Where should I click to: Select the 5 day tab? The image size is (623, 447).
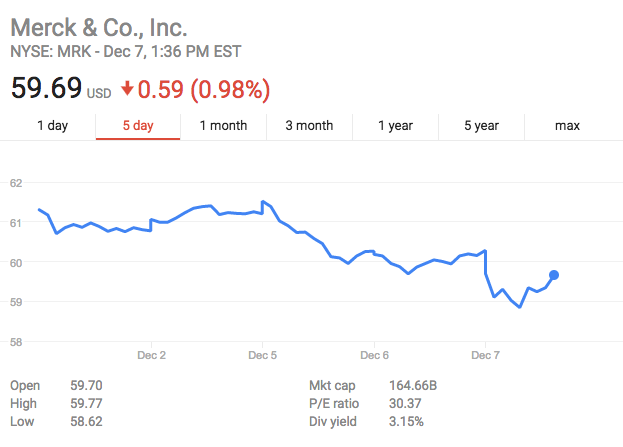[138, 126]
